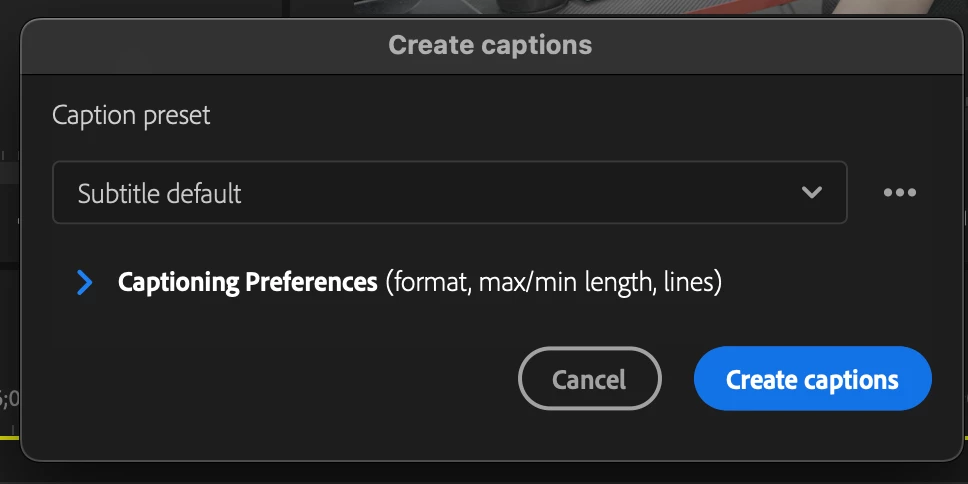Show preset management via the three dots
Image resolution: width=968 pixels, height=484 pixels.
point(899,193)
